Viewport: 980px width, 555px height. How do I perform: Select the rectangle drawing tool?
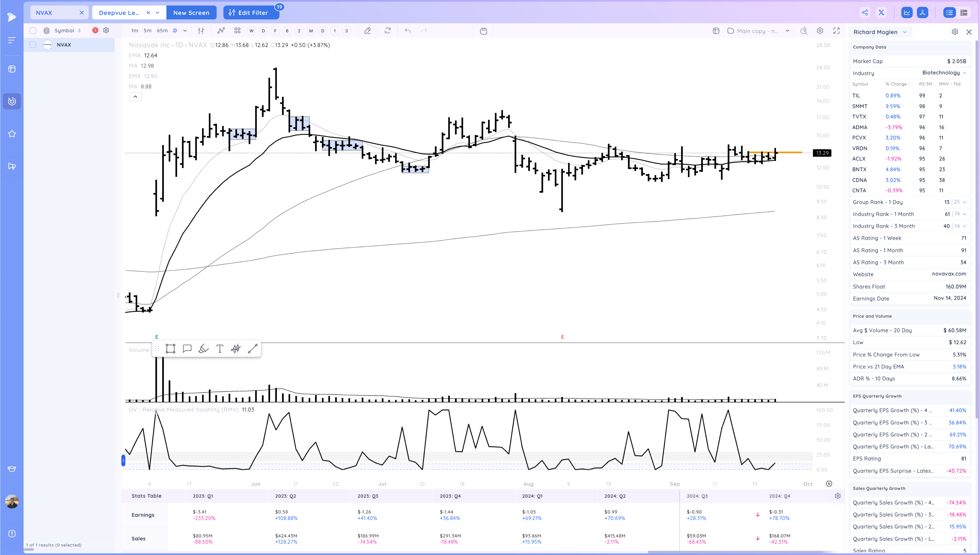170,348
